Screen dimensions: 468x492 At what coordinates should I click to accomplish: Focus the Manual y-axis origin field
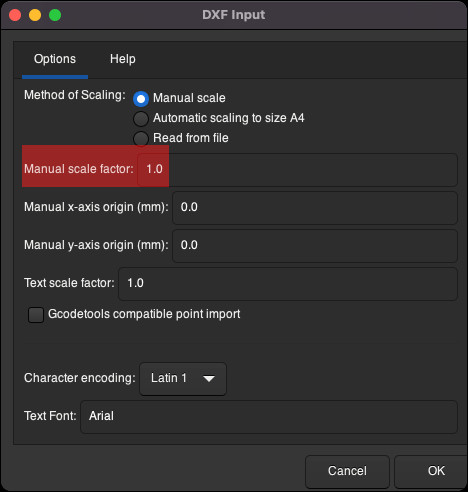point(315,246)
